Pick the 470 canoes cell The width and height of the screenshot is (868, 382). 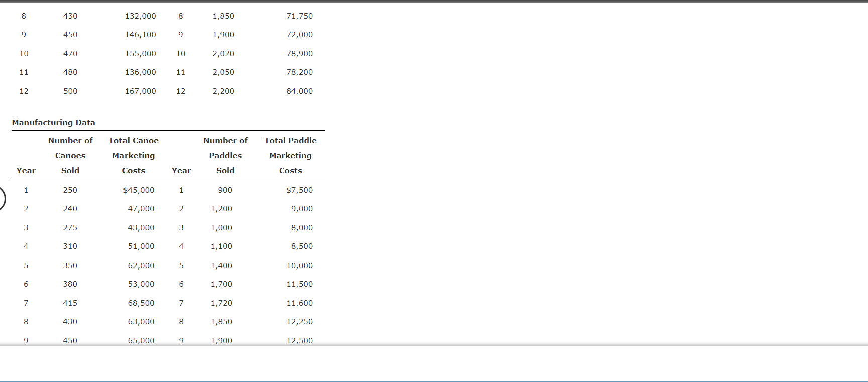click(70, 54)
